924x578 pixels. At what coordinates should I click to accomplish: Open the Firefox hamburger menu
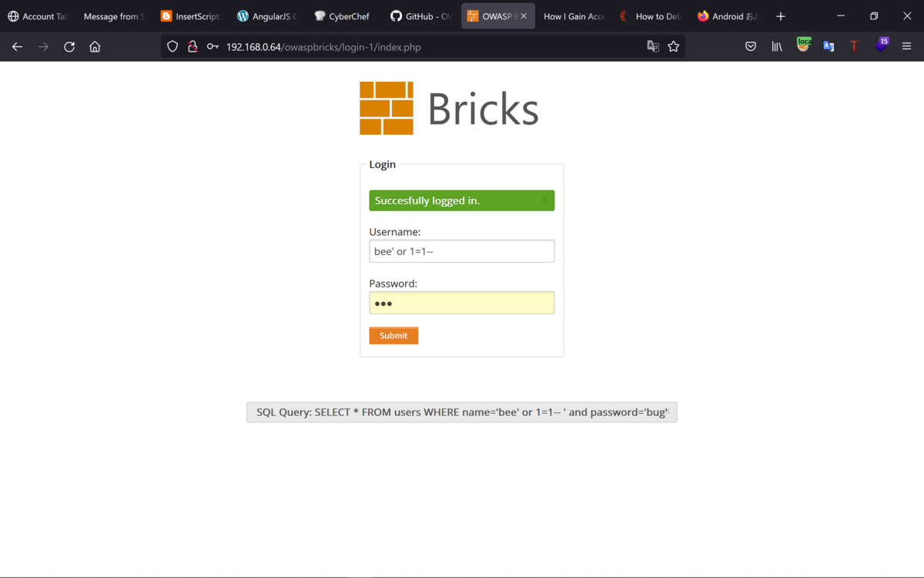906,47
